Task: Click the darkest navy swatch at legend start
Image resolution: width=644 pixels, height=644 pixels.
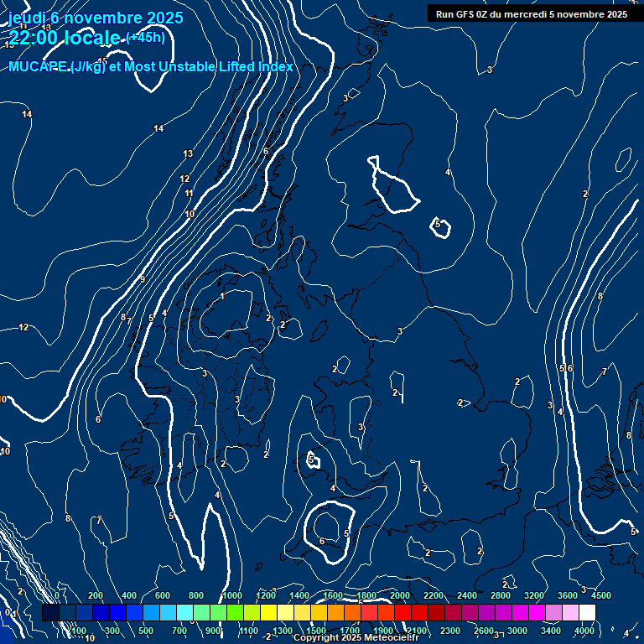Action: pos(50,613)
